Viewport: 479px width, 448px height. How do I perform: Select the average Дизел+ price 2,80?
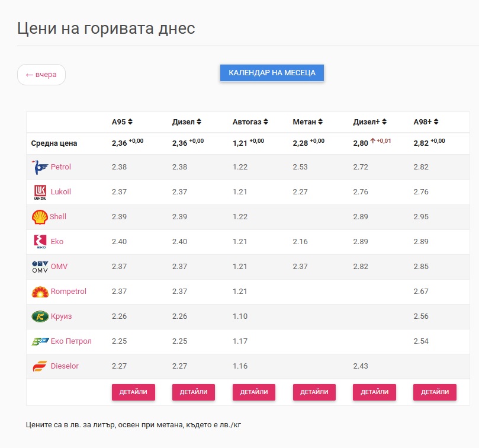click(361, 143)
